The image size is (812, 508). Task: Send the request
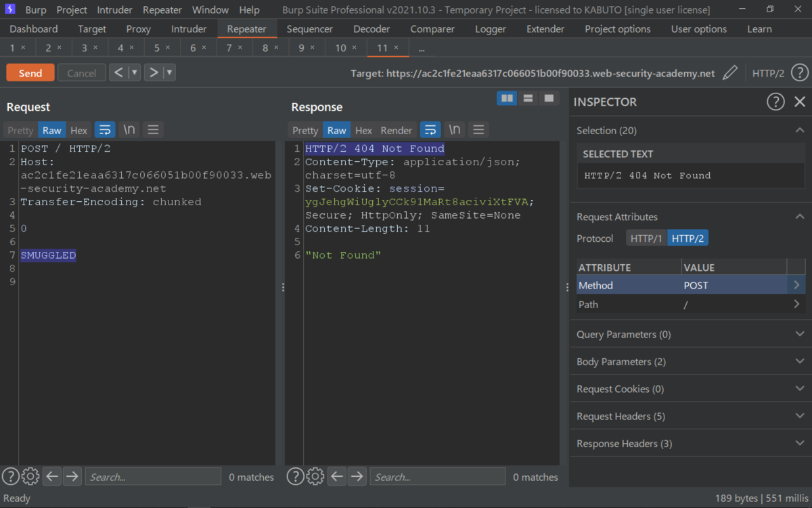coord(30,73)
